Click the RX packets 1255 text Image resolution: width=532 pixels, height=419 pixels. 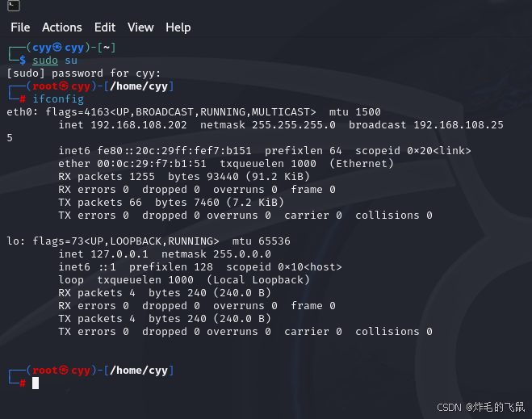(108, 176)
